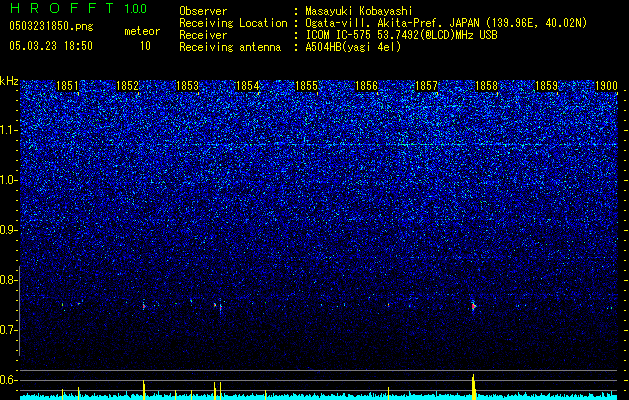Click the 1851 time axis marker
The width and height of the screenshot is (629, 400).
point(67,86)
